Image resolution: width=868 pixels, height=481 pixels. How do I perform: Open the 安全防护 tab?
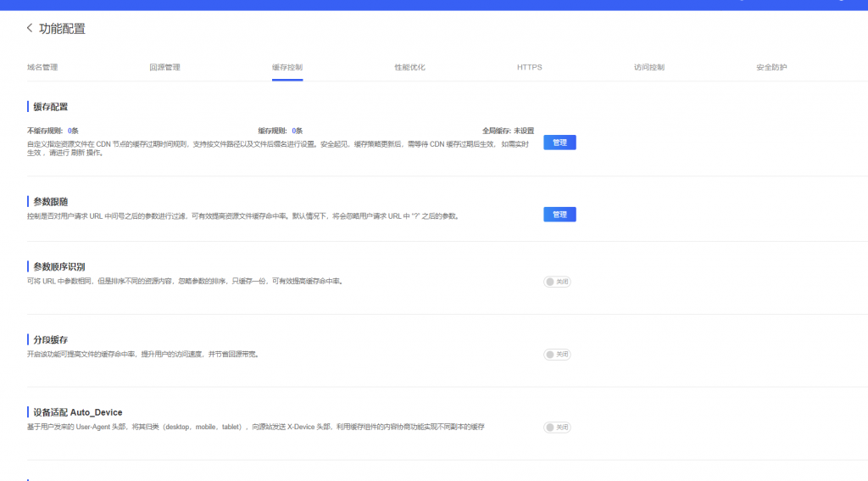click(x=771, y=67)
